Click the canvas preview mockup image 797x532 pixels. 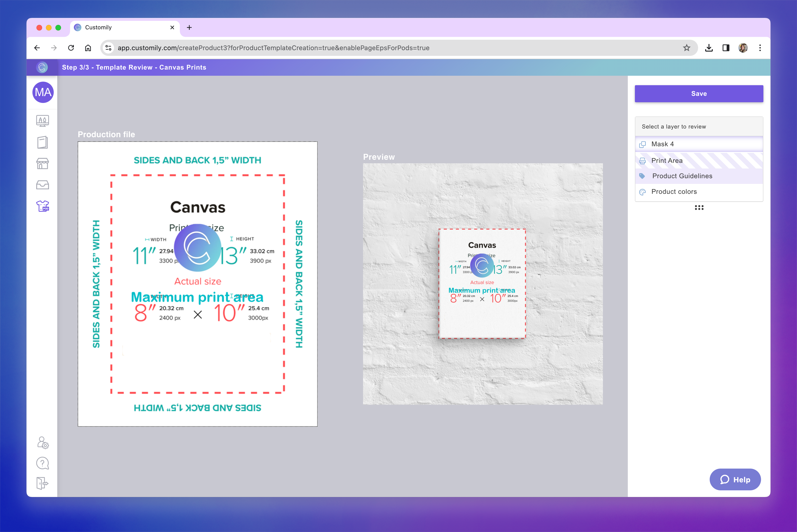pyautogui.click(x=483, y=284)
